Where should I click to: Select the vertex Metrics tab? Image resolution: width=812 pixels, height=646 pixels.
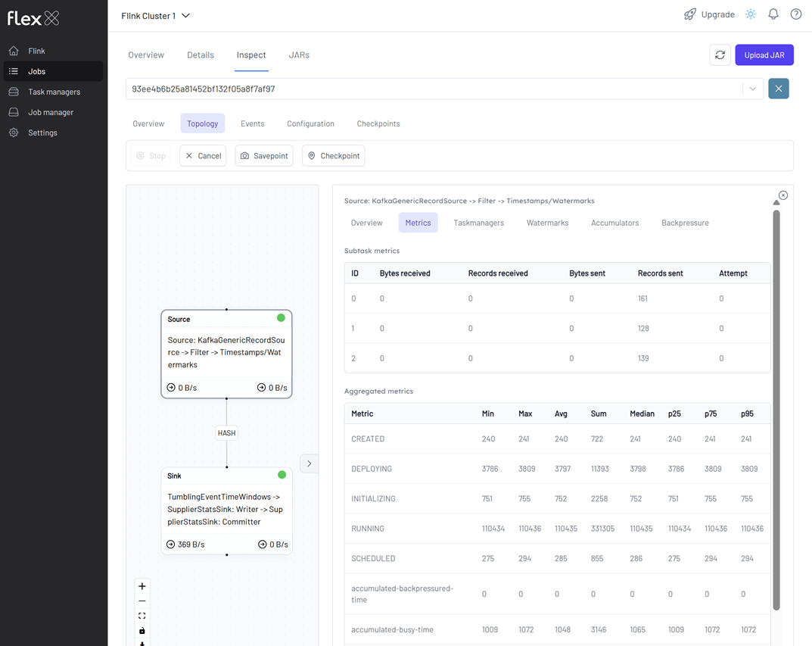(418, 223)
